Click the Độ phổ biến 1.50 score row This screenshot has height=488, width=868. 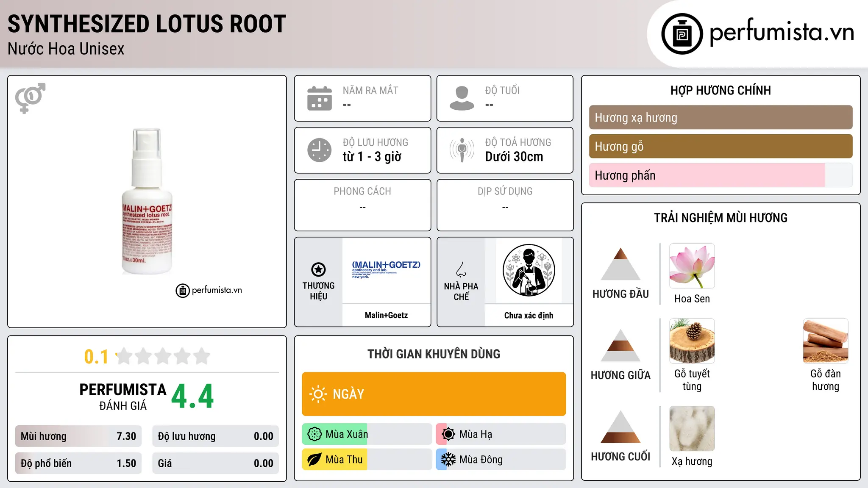[78, 463]
